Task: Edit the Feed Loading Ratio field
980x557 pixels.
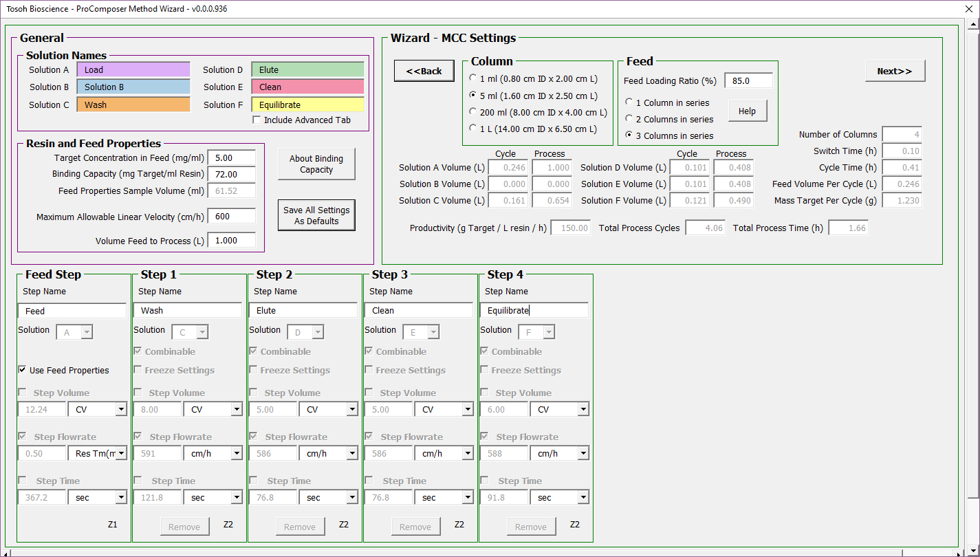Action: tap(748, 80)
